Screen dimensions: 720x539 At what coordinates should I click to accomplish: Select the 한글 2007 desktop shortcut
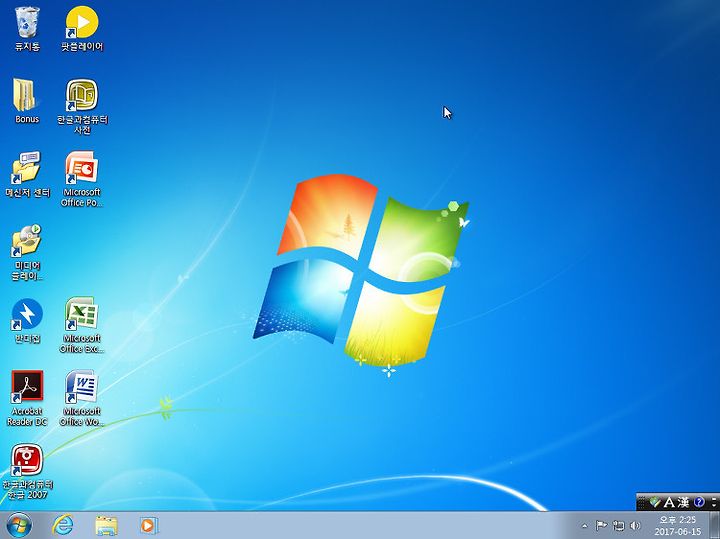(x=27, y=472)
